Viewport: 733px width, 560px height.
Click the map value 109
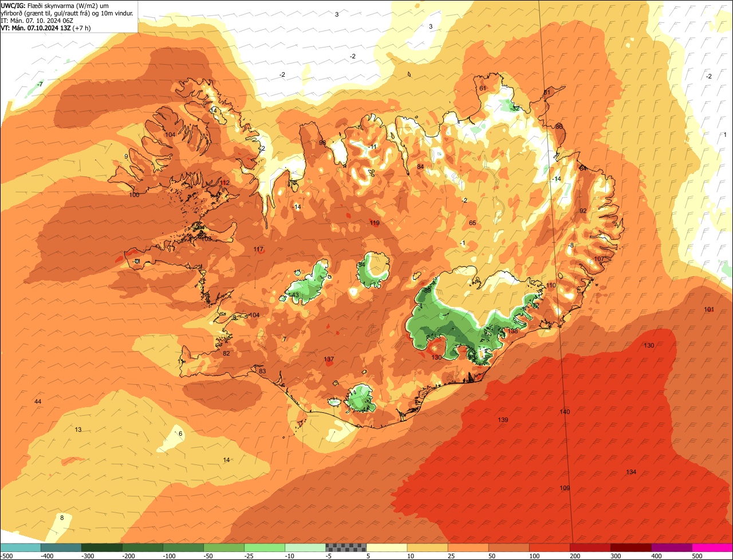pyautogui.click(x=565, y=488)
